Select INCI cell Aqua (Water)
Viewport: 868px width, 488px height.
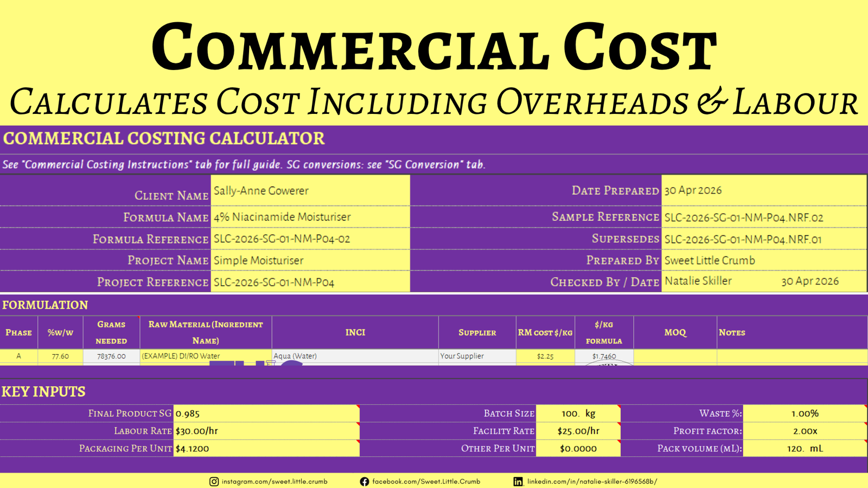(355, 356)
